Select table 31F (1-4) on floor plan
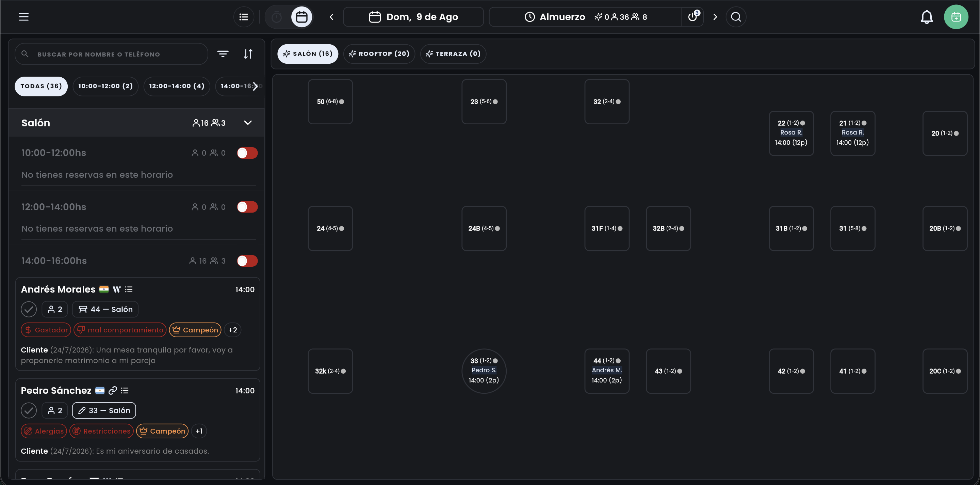Screen dimensions: 980x485 pos(607,229)
